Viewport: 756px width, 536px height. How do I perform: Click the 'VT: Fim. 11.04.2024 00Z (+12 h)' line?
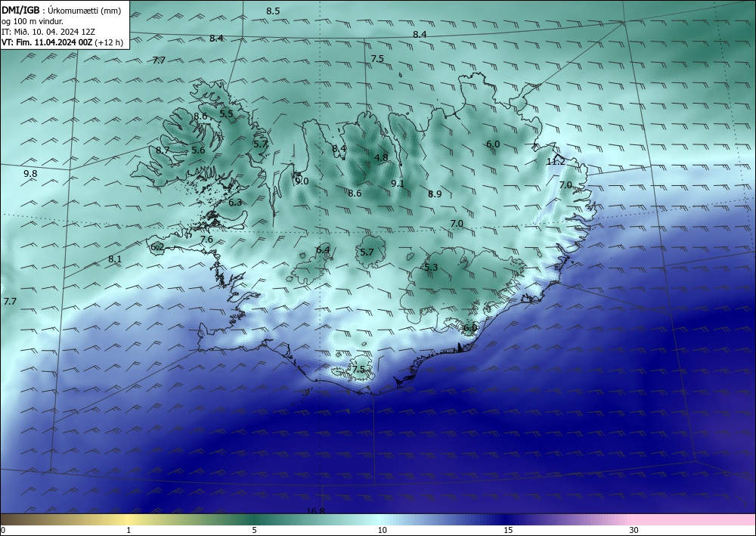click(x=62, y=42)
